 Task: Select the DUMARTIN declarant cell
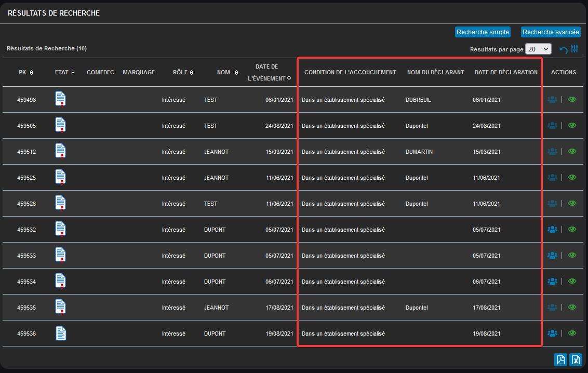(x=419, y=152)
